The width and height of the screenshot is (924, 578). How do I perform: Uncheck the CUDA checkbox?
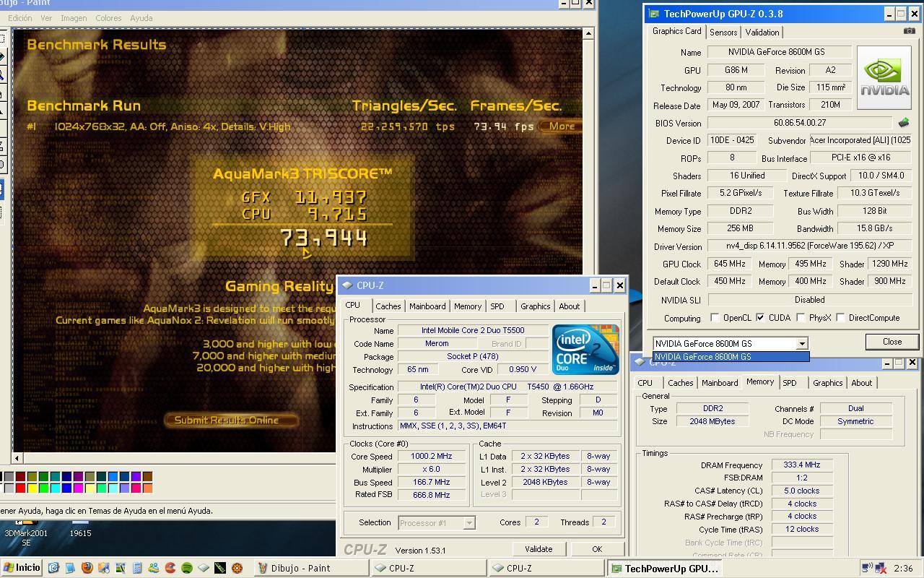pos(760,318)
